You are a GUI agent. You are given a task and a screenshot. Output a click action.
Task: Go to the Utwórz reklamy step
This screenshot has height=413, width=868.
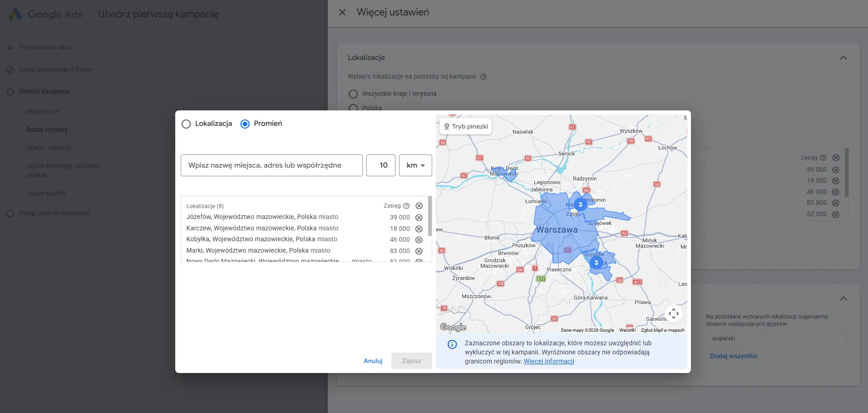coord(49,148)
